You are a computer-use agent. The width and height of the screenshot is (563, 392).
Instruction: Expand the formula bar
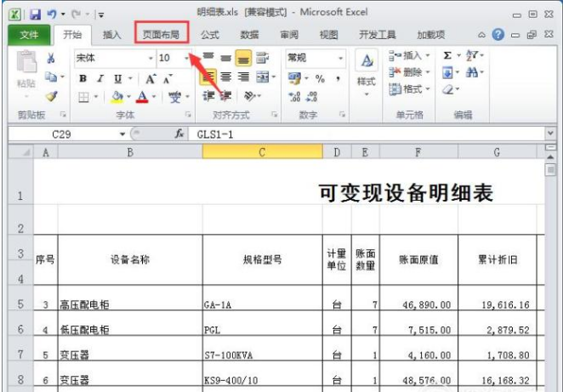click(550, 134)
